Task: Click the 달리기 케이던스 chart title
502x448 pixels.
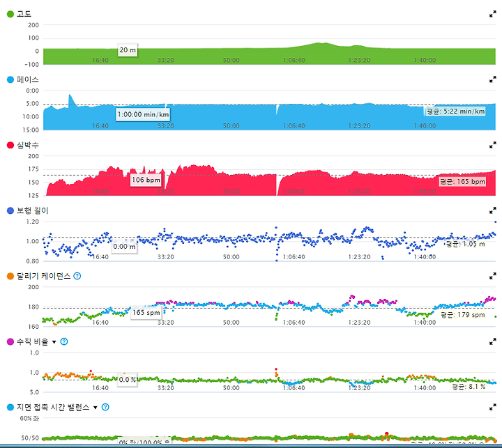Action: [x=43, y=276]
